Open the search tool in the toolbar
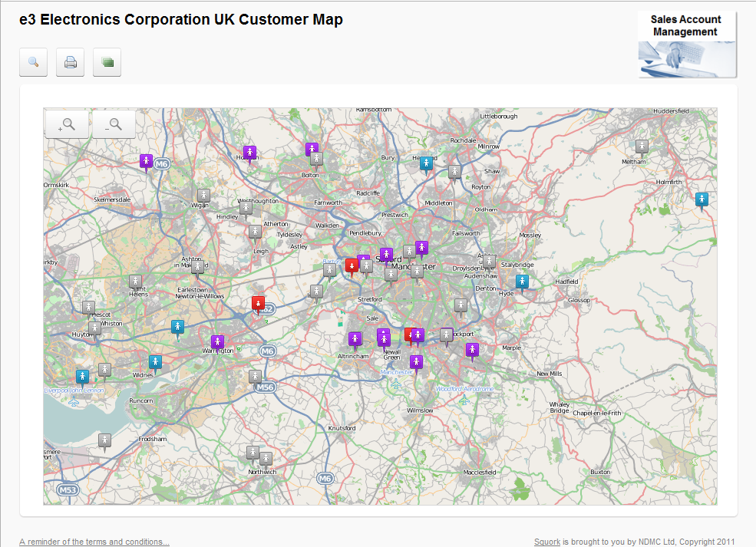 [x=33, y=62]
